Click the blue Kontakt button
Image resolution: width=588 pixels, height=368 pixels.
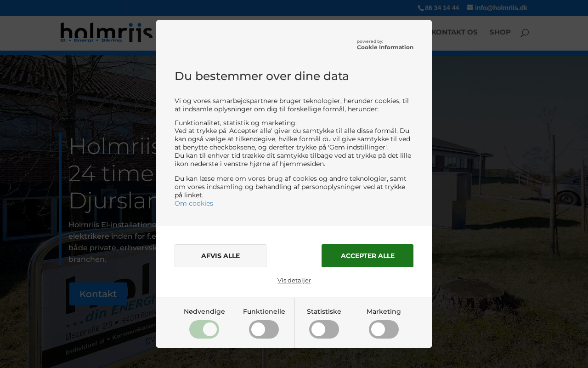(98, 294)
